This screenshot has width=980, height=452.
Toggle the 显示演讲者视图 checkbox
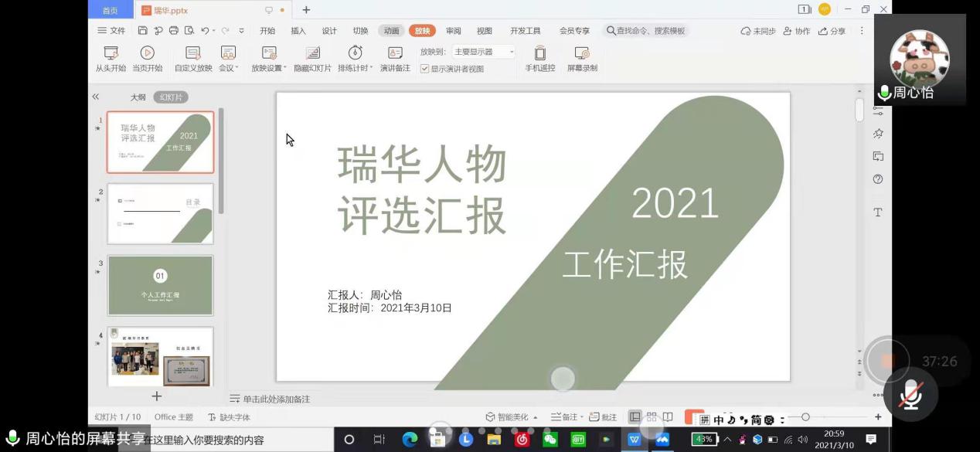425,69
